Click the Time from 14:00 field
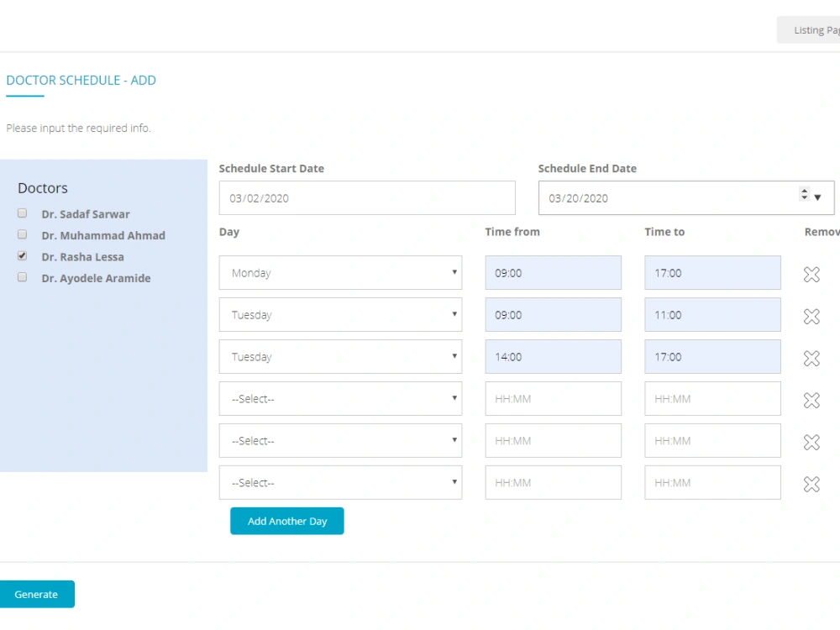 click(554, 356)
